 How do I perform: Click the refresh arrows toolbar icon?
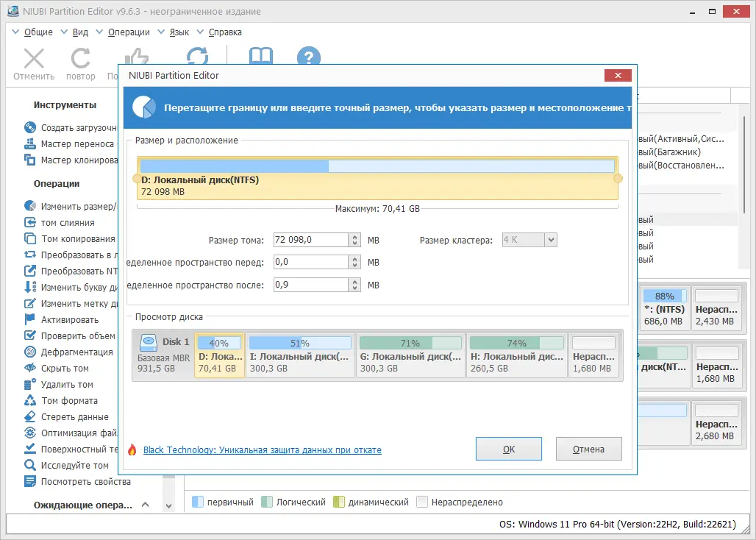tap(197, 55)
